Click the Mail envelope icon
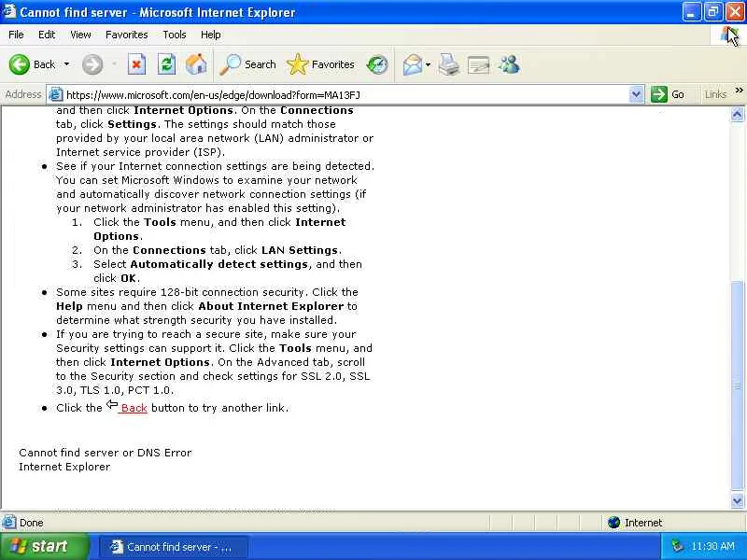The height and width of the screenshot is (560, 747). click(x=413, y=64)
